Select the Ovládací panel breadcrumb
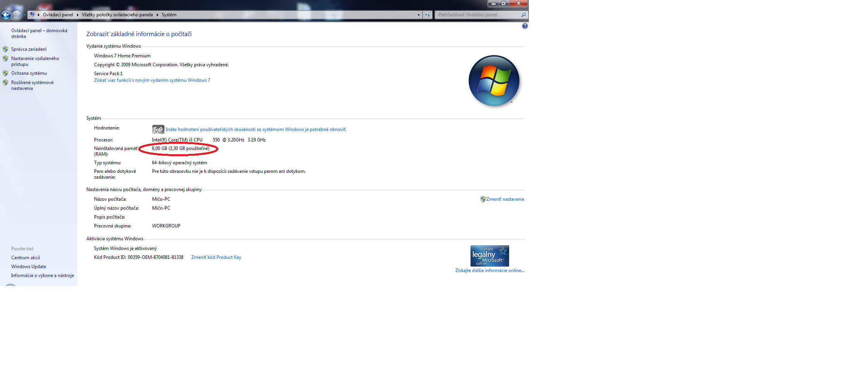This screenshot has height=365, width=868. click(x=58, y=15)
